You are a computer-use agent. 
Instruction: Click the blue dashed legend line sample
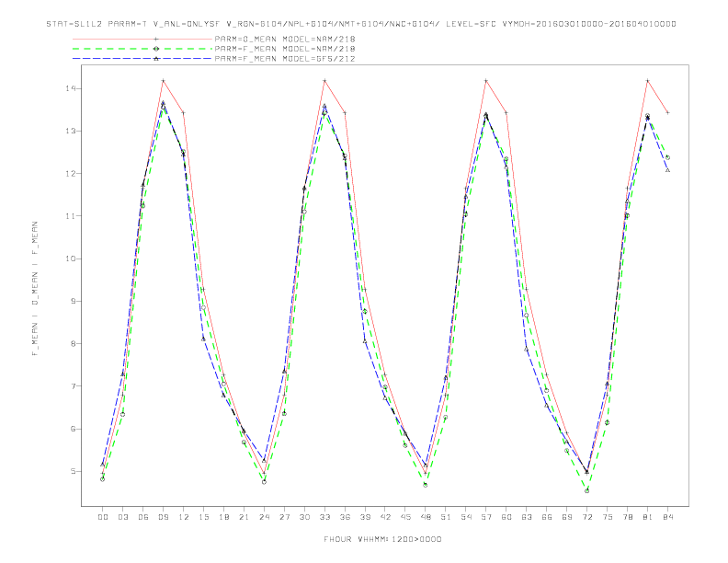142,59
